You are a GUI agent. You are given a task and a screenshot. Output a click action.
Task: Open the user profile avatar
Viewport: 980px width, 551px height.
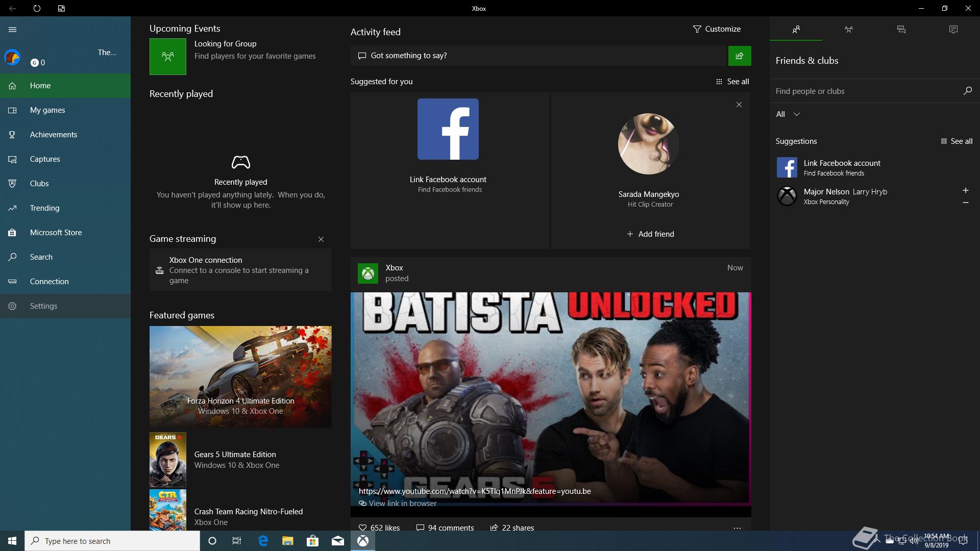point(12,57)
